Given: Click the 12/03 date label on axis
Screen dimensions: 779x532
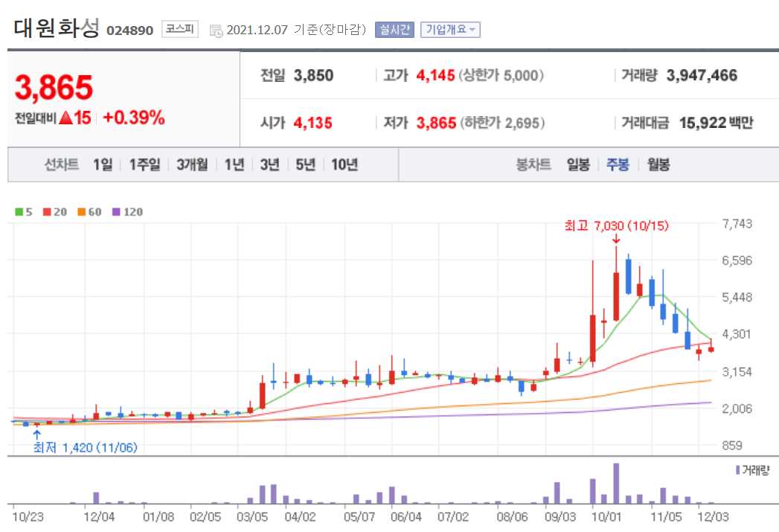Looking at the screenshot, I should tap(713, 517).
